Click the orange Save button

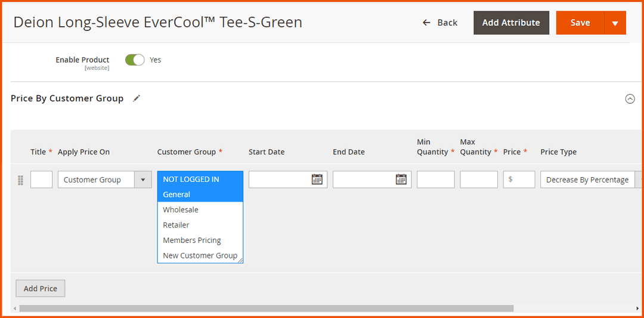[580, 23]
